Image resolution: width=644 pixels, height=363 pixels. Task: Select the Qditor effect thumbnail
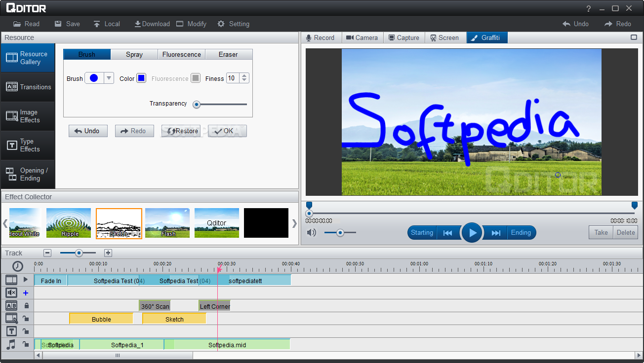[217, 223]
